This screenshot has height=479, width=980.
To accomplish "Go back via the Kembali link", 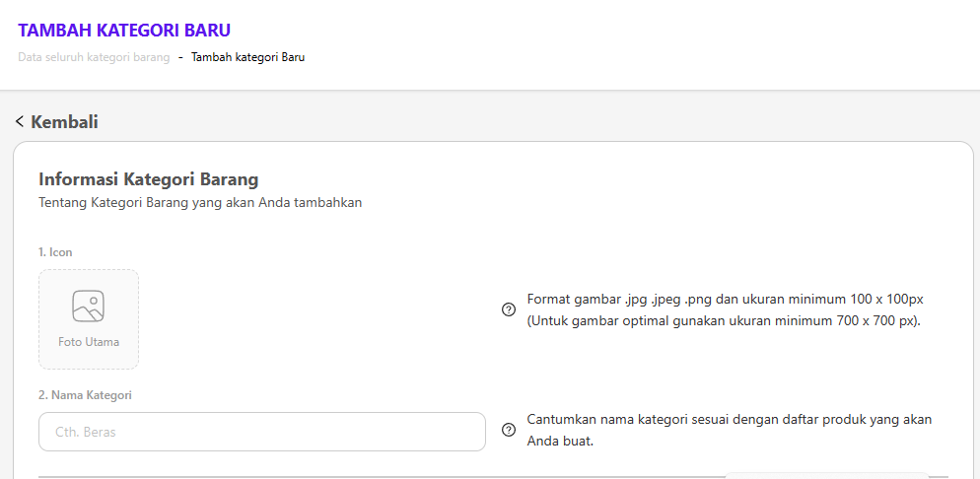I will tap(64, 122).
